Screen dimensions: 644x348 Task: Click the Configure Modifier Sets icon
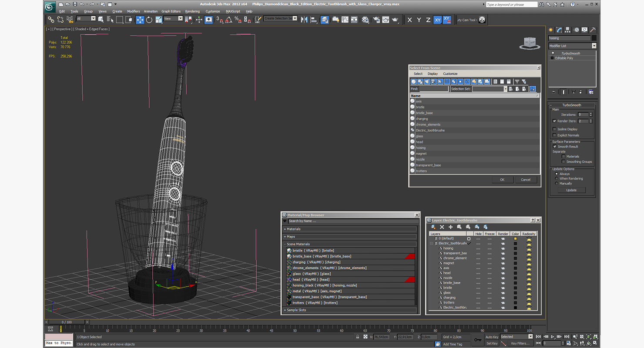point(591,92)
